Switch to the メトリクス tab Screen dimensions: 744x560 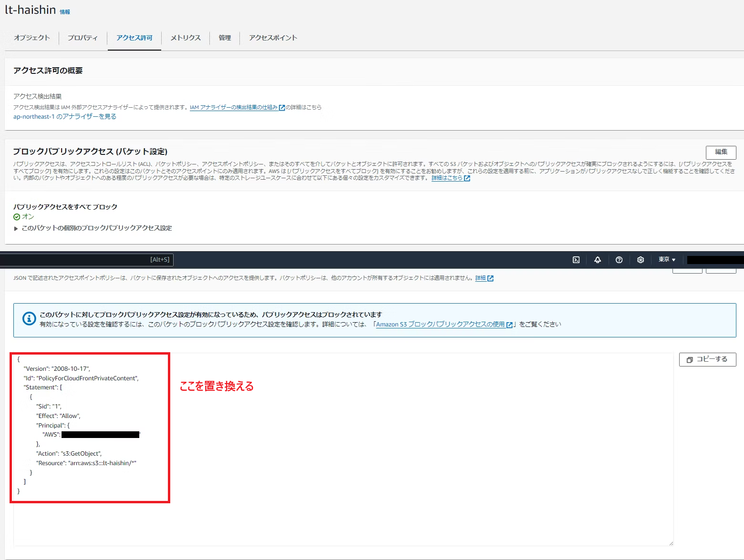pos(185,38)
